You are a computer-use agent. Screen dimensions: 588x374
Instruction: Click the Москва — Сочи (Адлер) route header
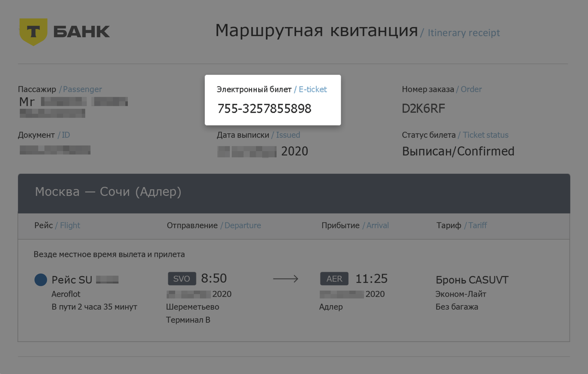coord(108,192)
